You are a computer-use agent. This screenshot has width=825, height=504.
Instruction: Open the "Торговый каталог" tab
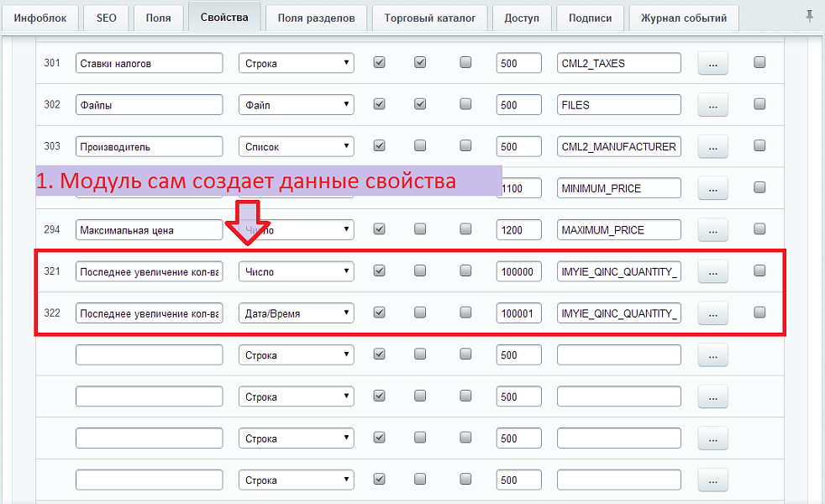(x=429, y=17)
